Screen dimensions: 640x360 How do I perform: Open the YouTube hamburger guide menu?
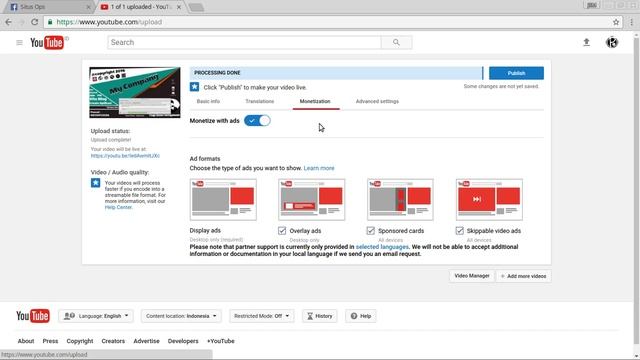pyautogui.click(x=19, y=42)
